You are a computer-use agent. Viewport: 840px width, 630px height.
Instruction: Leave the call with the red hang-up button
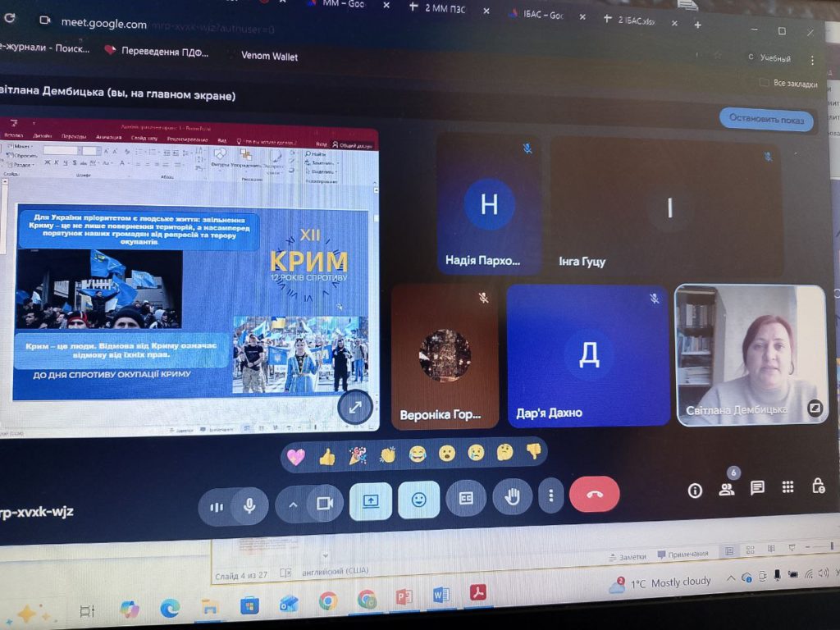(595, 494)
